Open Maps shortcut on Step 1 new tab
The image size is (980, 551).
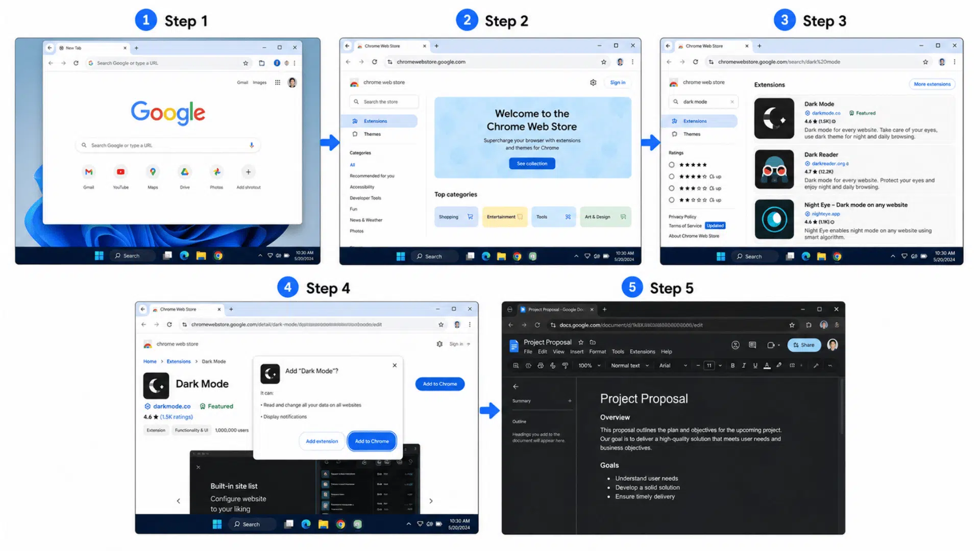click(153, 172)
